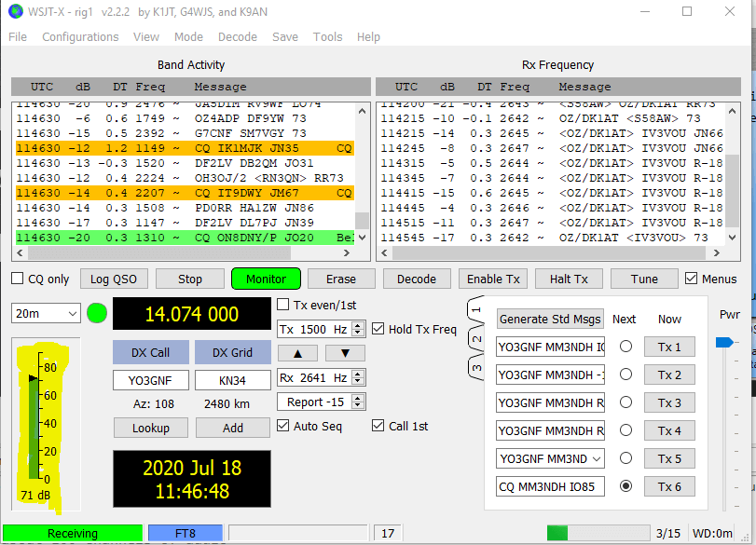This screenshot has width=756, height=545.
Task: Click the Enable Tx button
Action: [x=493, y=279]
